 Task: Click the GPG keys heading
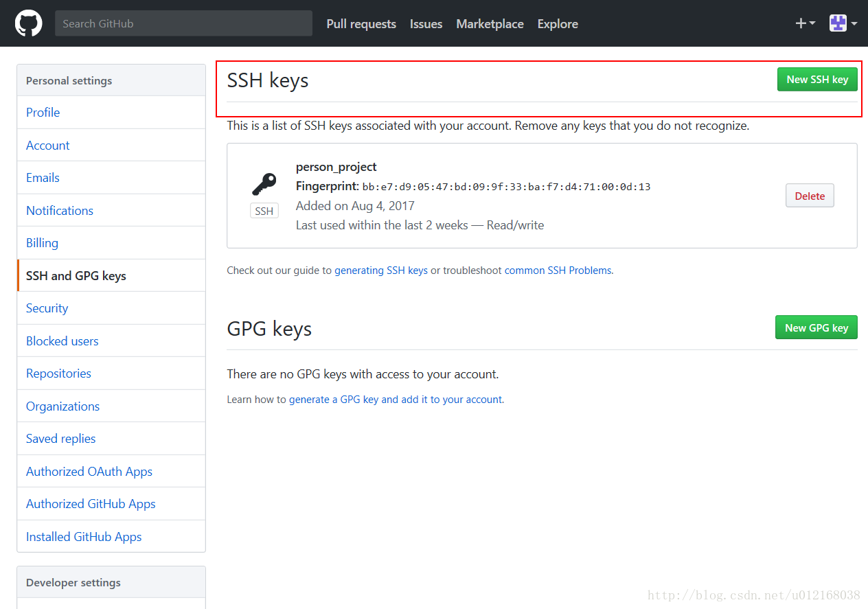point(269,329)
